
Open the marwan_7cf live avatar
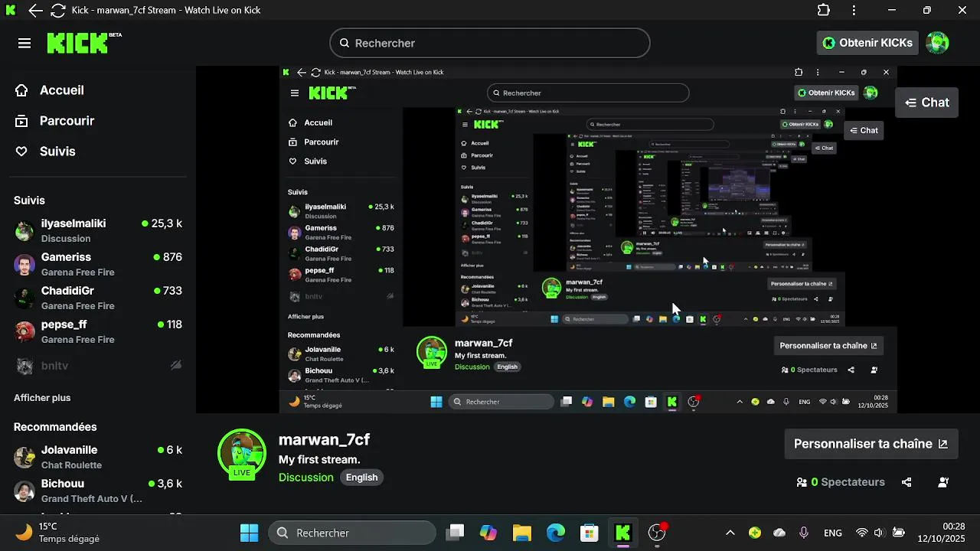242,454
